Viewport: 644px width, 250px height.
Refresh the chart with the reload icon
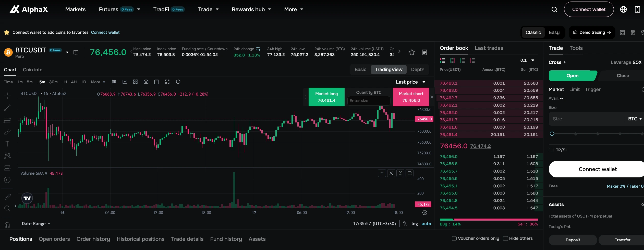pyautogui.click(x=178, y=82)
